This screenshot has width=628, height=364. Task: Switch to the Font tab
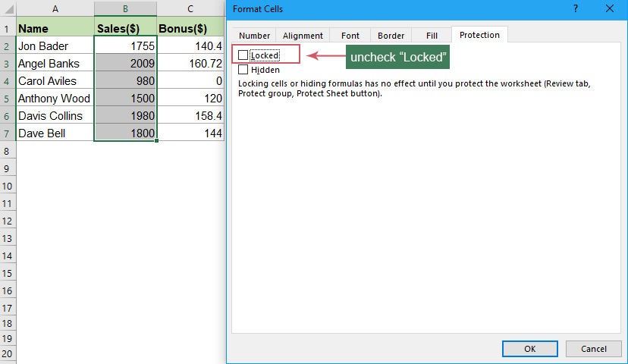[x=350, y=36]
